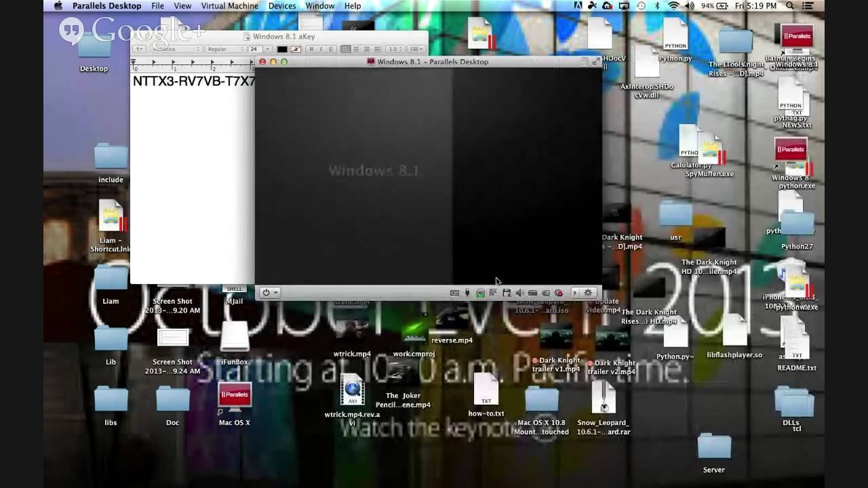This screenshot has height=488, width=868.
Task: Align text left in TextEdit
Action: click(x=345, y=49)
